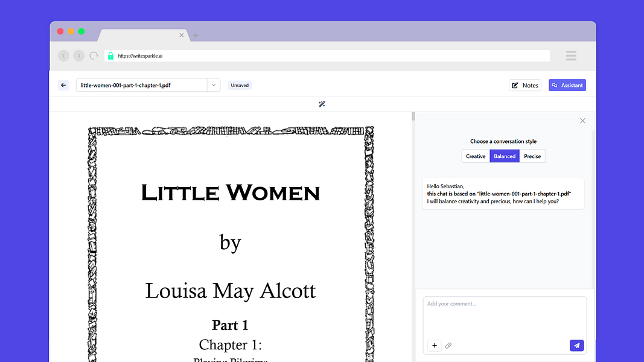Open the browser hamburger menu

click(x=571, y=56)
